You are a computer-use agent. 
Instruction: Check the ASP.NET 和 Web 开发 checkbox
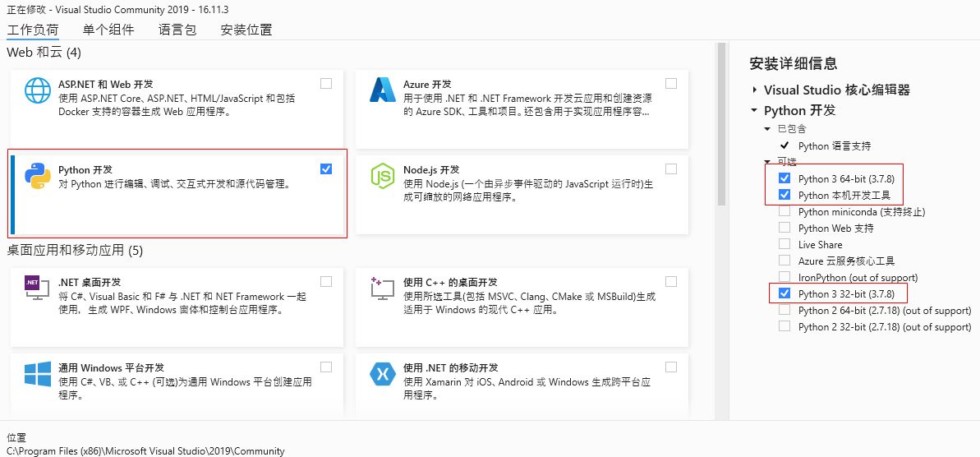(325, 83)
